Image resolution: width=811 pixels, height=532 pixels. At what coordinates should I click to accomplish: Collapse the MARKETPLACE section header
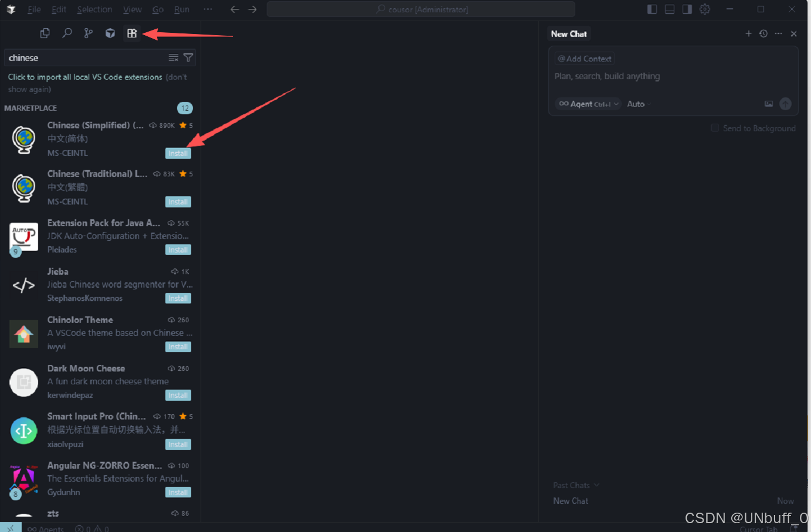(30, 108)
